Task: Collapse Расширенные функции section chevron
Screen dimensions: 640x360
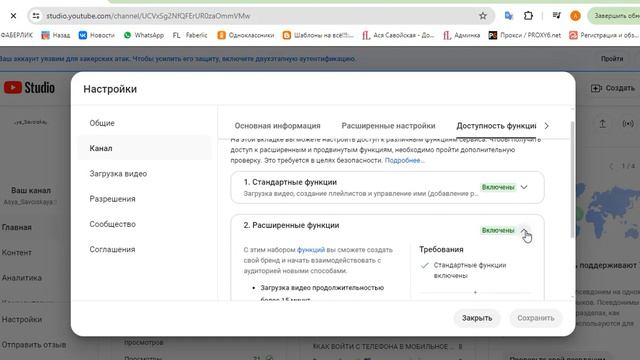Action: click(524, 231)
